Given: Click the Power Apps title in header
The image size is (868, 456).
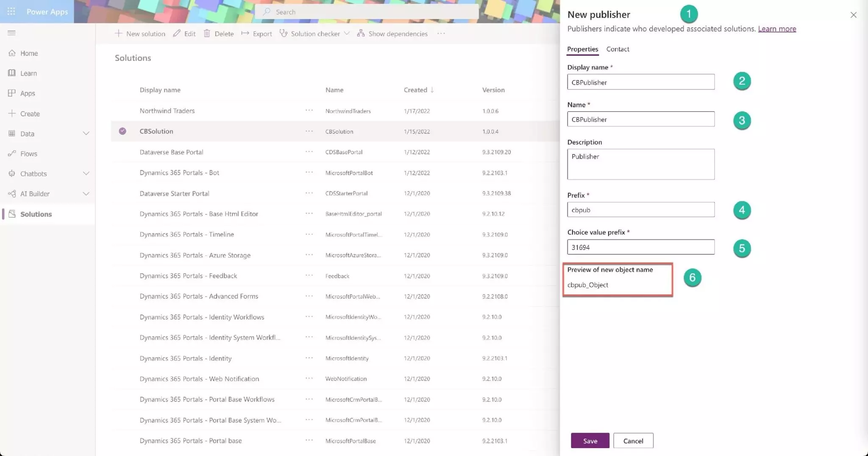Looking at the screenshot, I should [47, 11].
